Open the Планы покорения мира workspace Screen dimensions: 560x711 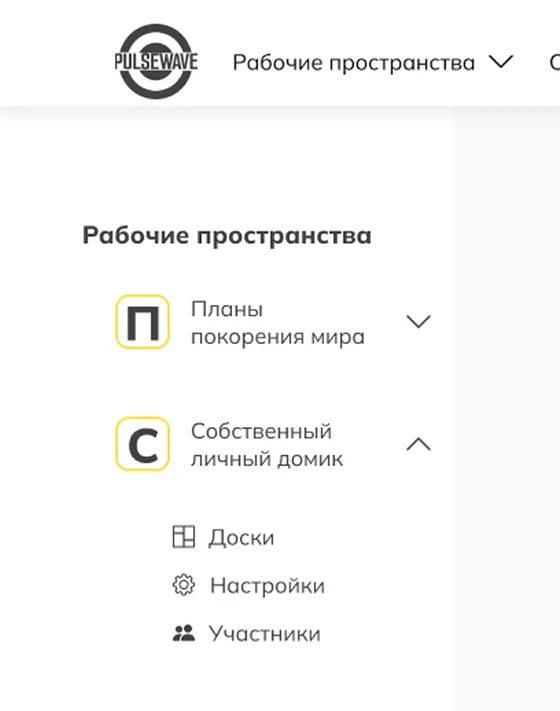tap(278, 322)
